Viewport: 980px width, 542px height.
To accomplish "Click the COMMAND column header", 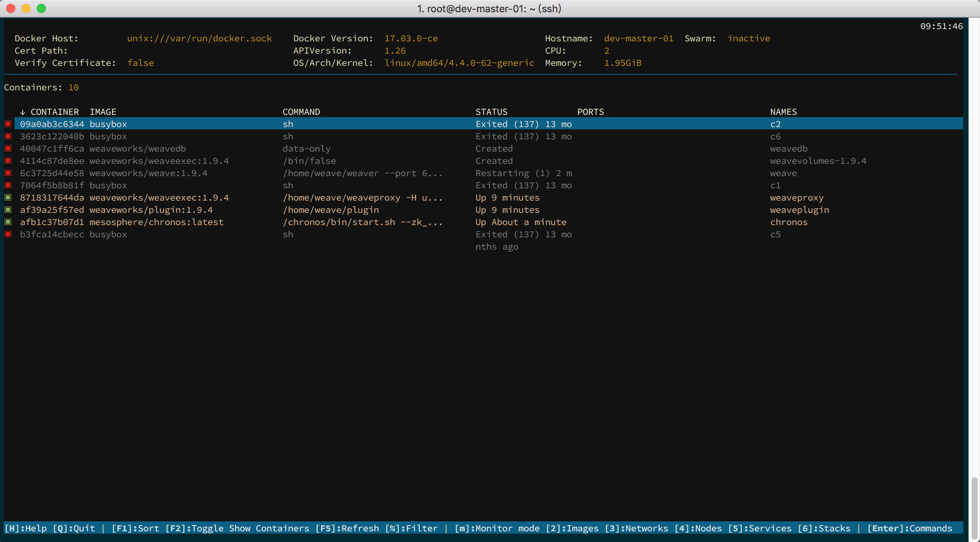I will 301,112.
